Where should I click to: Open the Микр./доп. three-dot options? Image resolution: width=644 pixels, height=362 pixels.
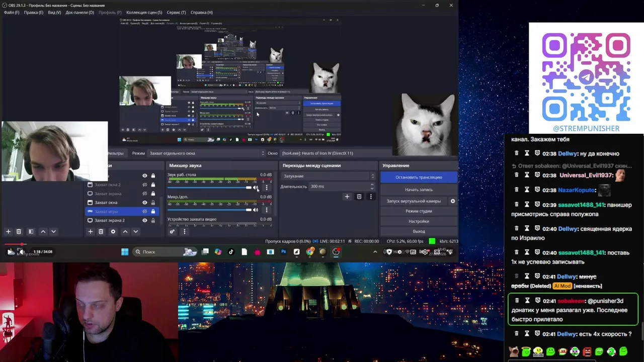coord(267,210)
